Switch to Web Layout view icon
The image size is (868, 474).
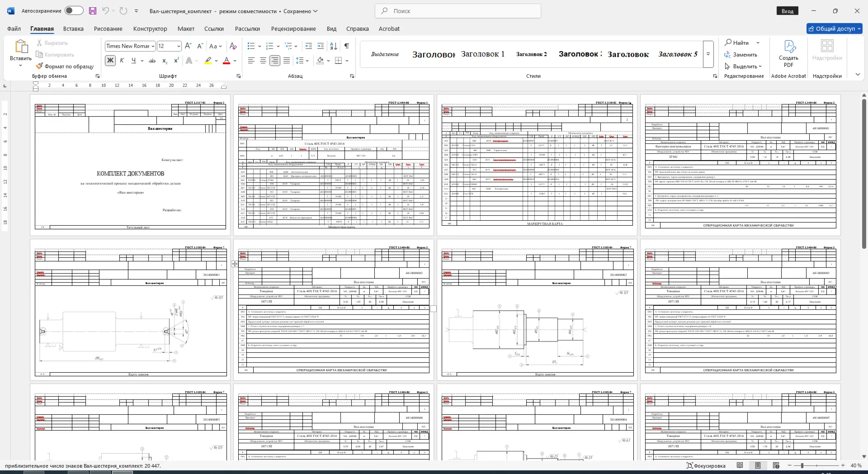click(x=776, y=465)
